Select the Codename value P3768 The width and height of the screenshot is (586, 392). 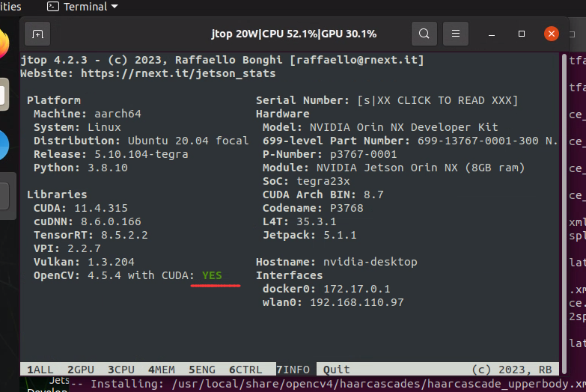pyautogui.click(x=347, y=208)
